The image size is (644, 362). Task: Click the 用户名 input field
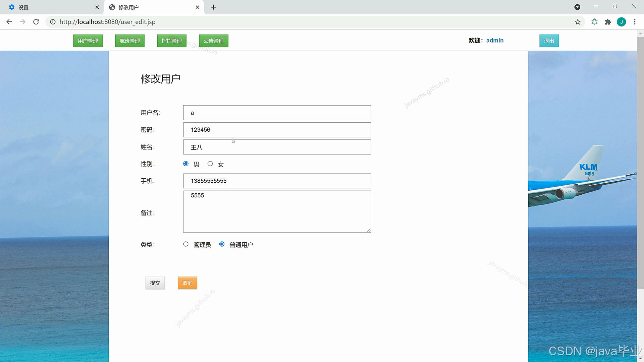pyautogui.click(x=277, y=113)
